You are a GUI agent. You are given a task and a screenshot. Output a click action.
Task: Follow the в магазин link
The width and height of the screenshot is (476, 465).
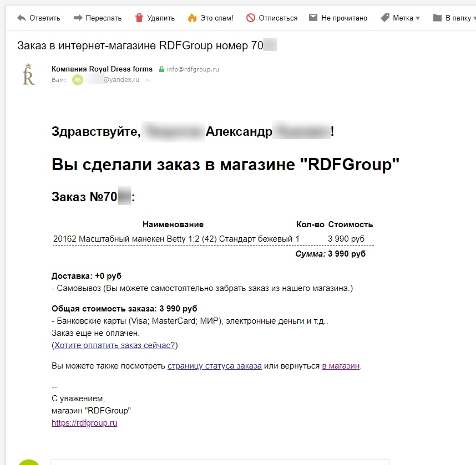point(341,366)
